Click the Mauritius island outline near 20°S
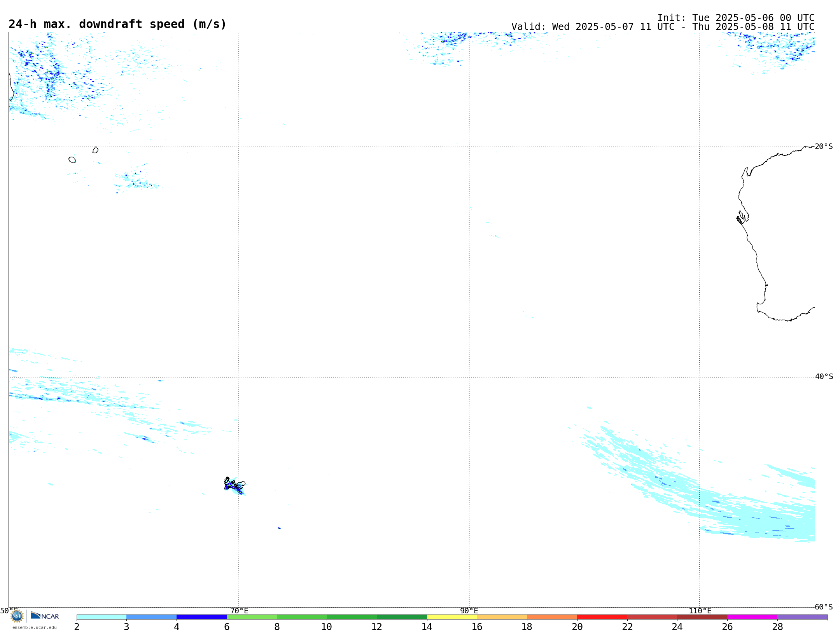This screenshot has height=632, width=840. (x=95, y=150)
